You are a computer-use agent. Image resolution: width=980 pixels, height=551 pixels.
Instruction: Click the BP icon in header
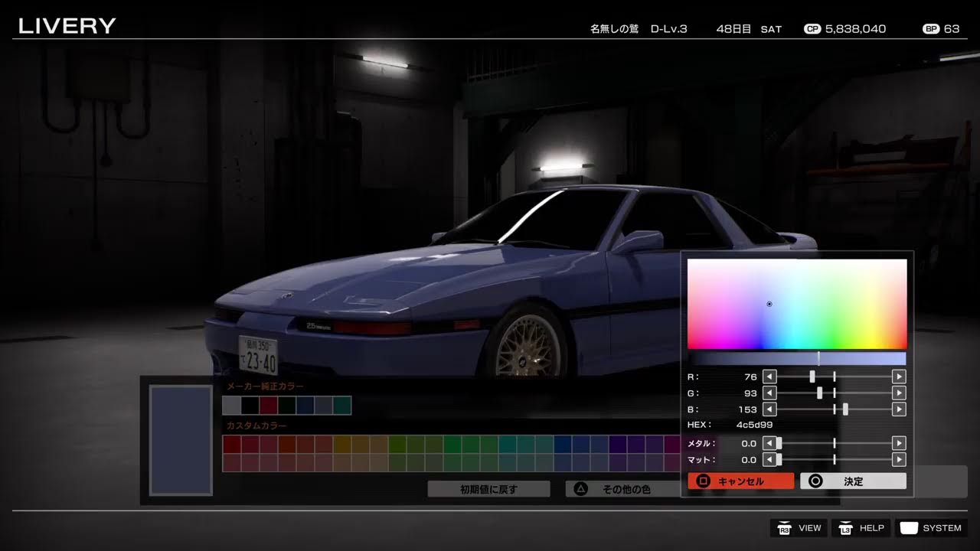(932, 29)
